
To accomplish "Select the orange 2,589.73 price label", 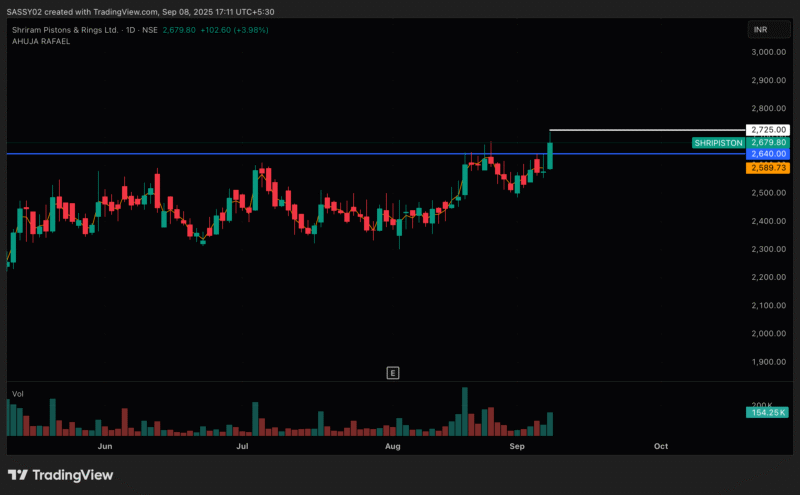I will (x=768, y=168).
